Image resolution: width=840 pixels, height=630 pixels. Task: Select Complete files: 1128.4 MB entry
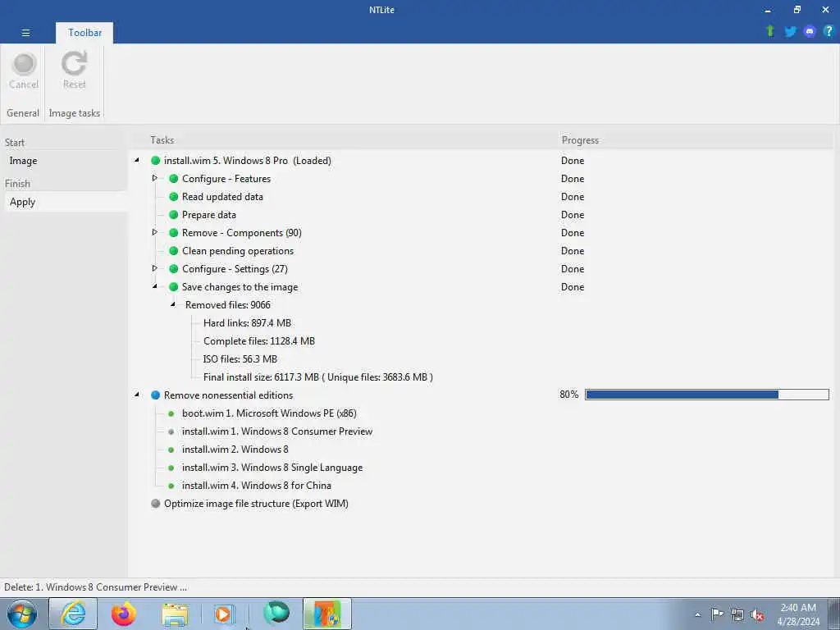258,341
